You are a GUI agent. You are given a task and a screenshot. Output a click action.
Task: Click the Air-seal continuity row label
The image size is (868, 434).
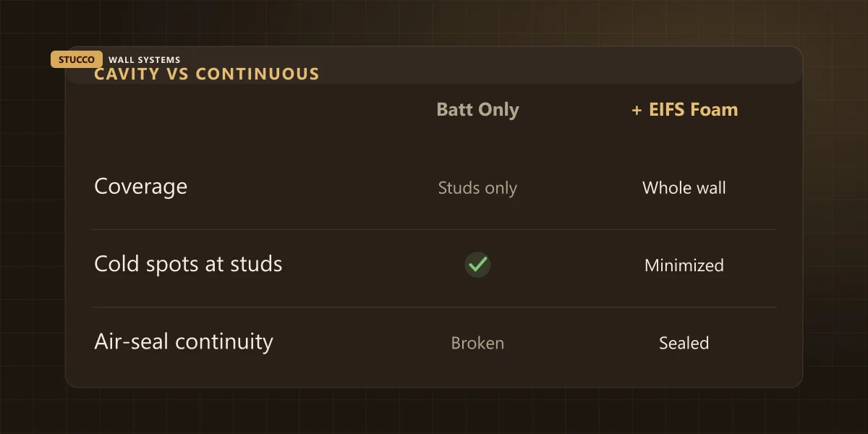[x=184, y=341]
